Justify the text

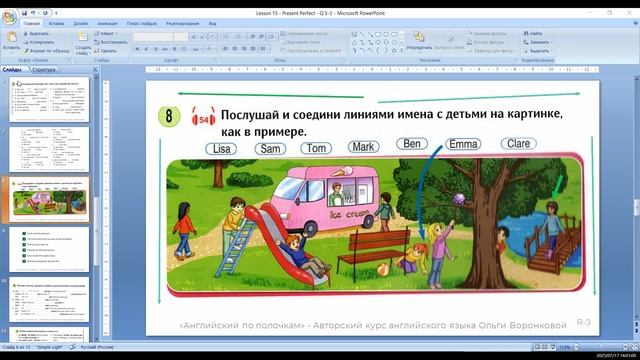click(x=253, y=49)
